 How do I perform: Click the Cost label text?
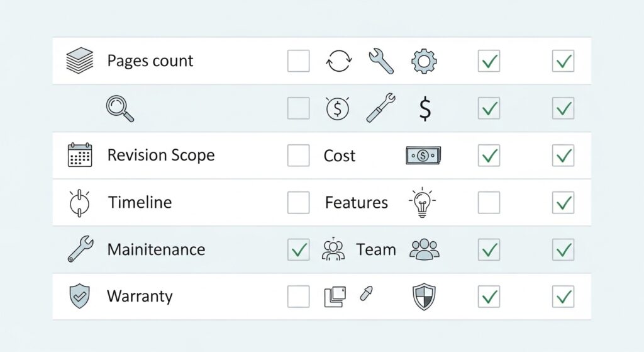click(x=339, y=156)
